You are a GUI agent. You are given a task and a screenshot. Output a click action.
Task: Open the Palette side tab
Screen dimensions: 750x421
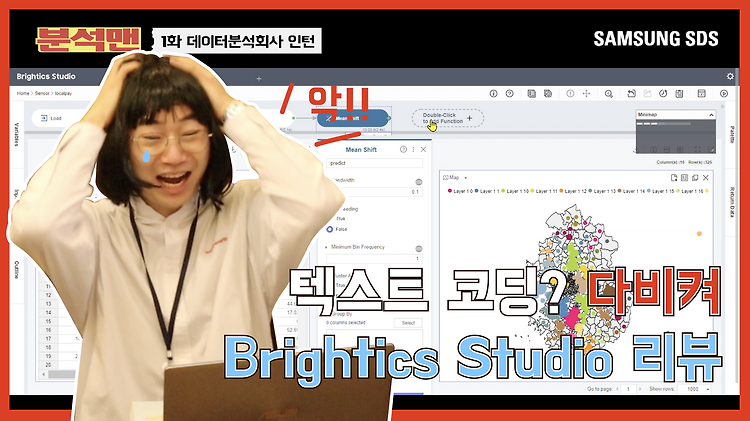[732, 134]
